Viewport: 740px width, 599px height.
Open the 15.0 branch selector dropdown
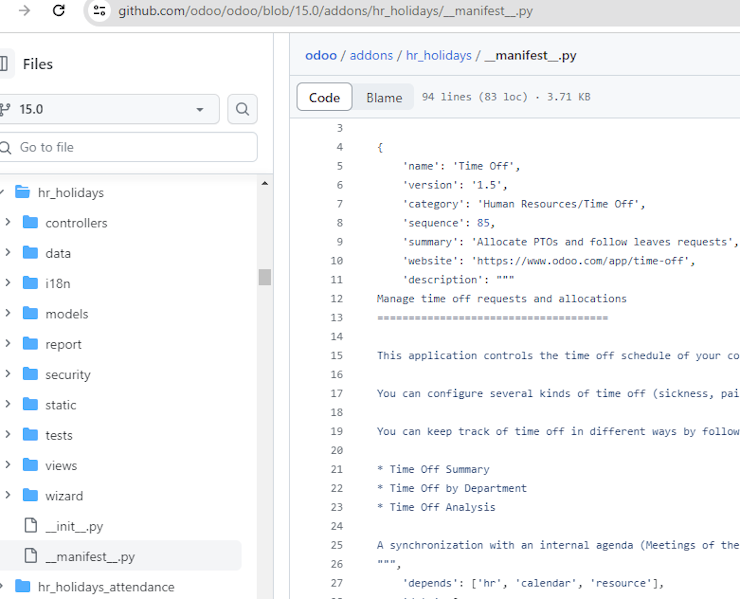pos(109,109)
